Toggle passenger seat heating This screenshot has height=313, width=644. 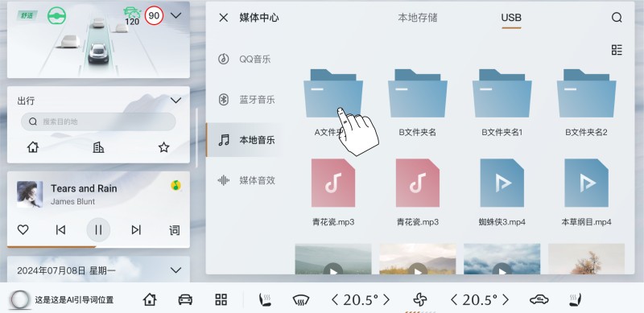(x=575, y=299)
